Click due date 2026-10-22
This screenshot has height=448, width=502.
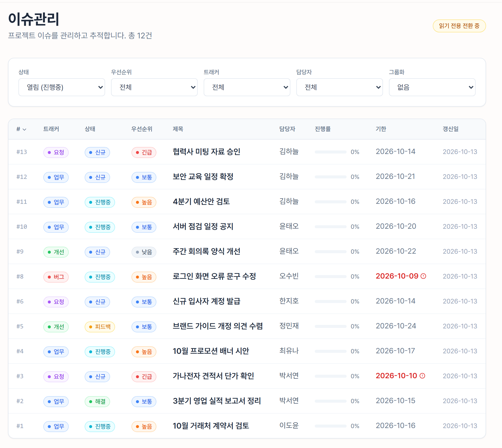[x=396, y=251]
